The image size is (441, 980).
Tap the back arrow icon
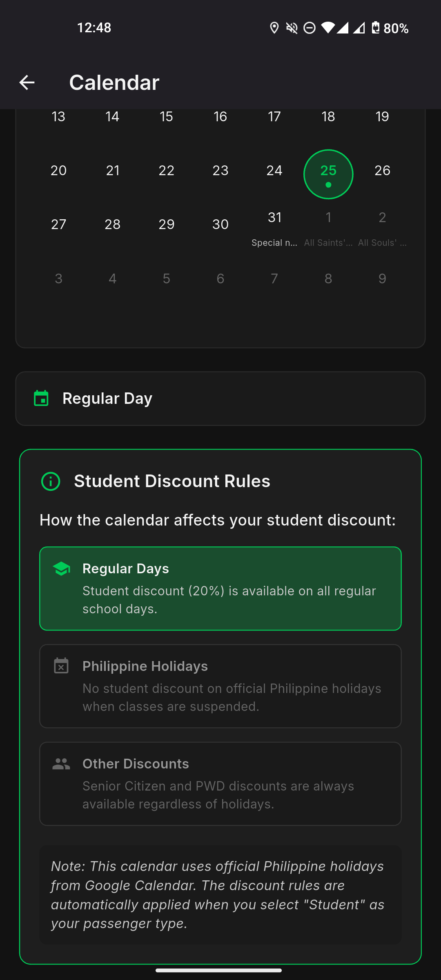click(27, 82)
